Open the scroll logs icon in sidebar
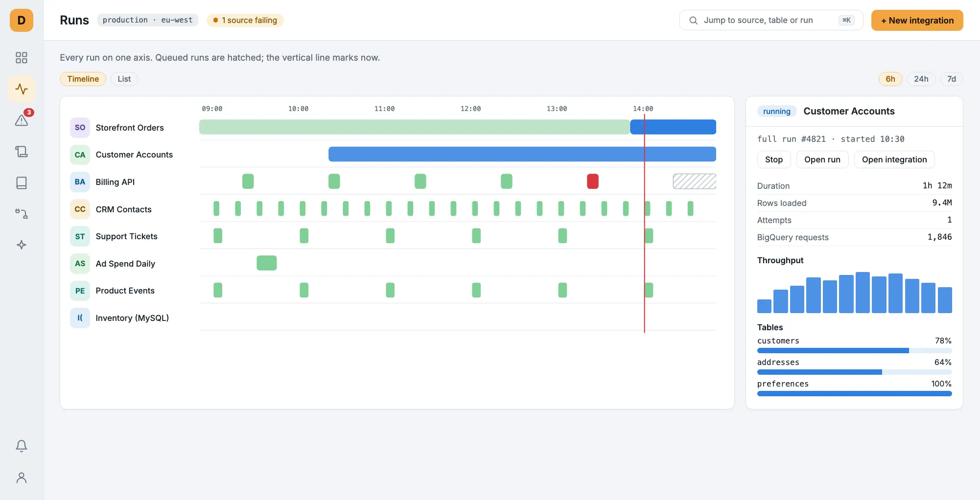This screenshot has height=500, width=980. [22, 152]
